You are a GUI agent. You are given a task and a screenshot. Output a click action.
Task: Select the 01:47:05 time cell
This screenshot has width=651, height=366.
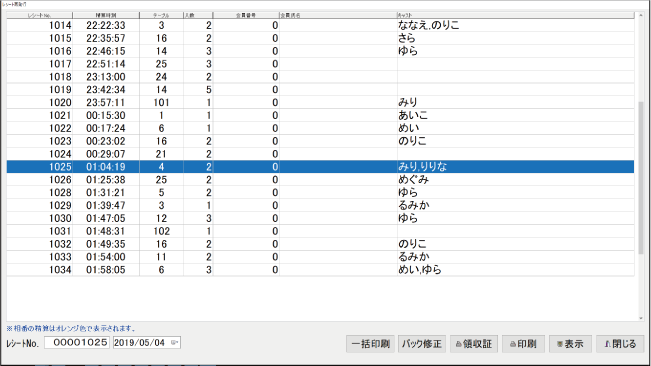(106, 218)
